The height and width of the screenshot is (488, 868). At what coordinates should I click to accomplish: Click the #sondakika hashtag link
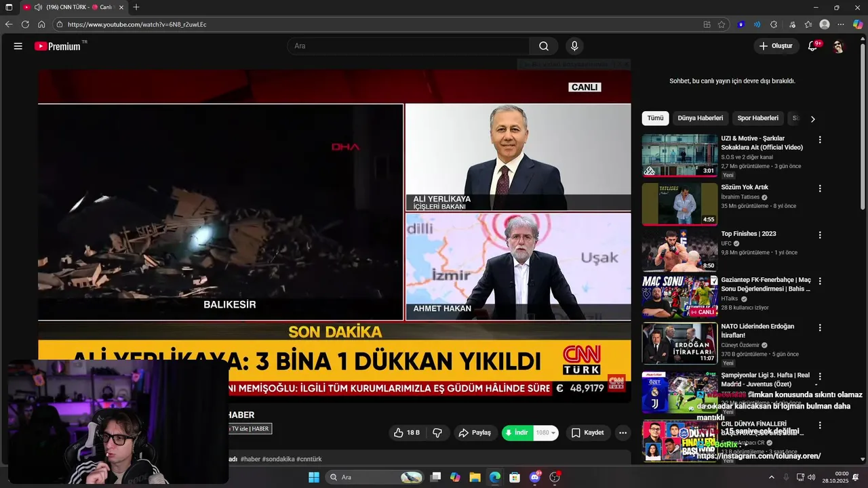278,459
